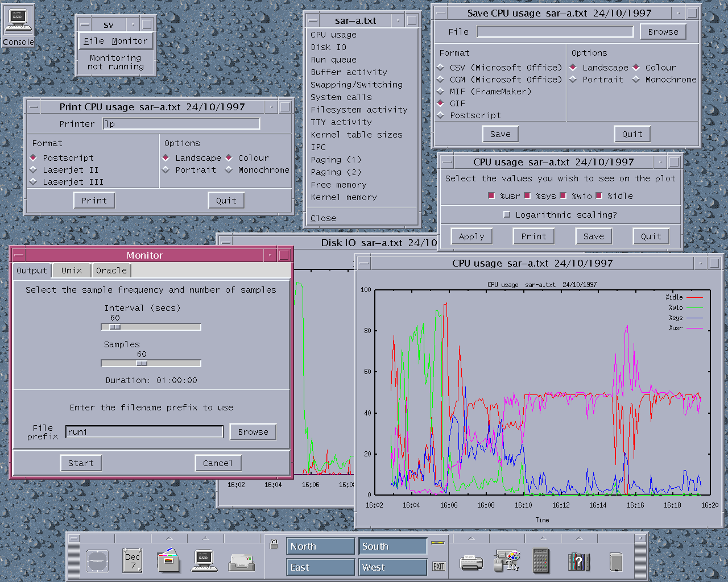Image resolution: width=728 pixels, height=582 pixels.
Task: Open the Calendar icon showing Dec 7
Action: tap(133, 561)
